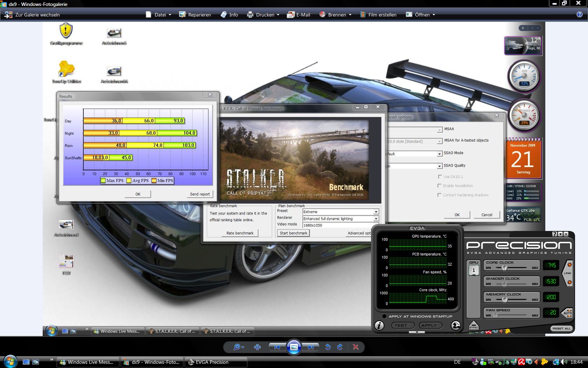Screen dimensions: 588x368
Task: Switch to Windows Live Messenger in the bottom taskbar
Action: (87, 362)
